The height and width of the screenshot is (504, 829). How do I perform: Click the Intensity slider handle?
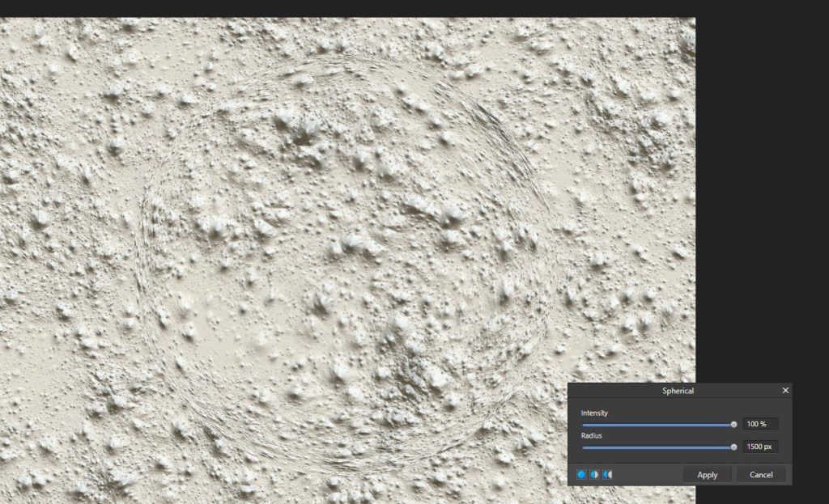tap(733, 425)
